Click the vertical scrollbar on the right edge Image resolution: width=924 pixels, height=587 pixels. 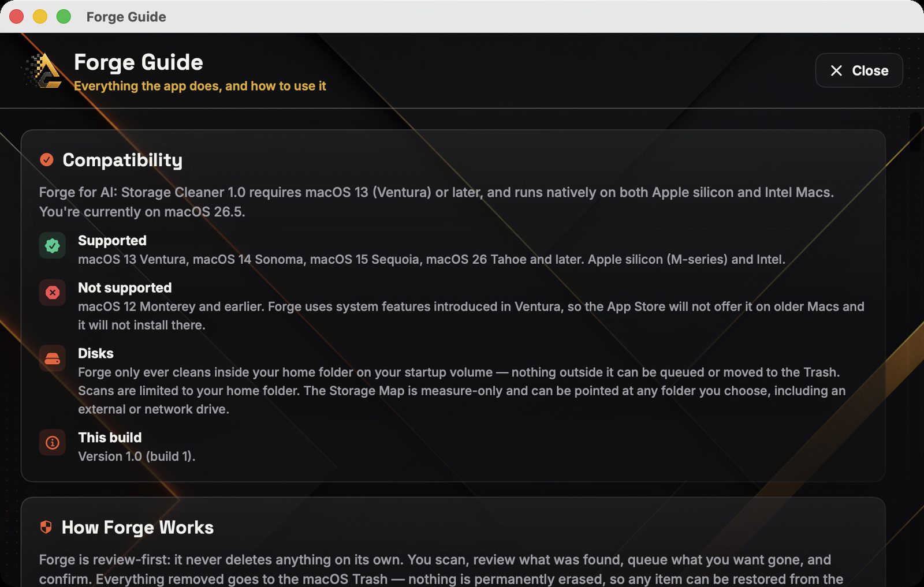pos(915,132)
